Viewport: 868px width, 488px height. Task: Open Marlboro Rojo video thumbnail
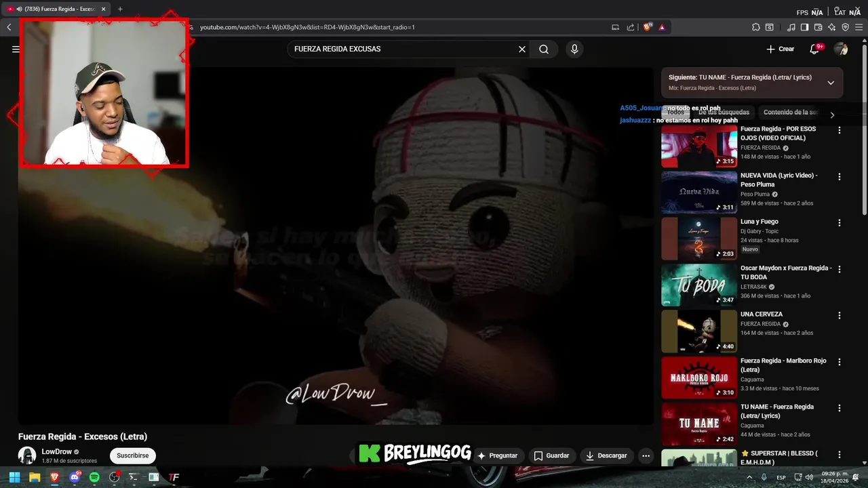click(x=699, y=378)
